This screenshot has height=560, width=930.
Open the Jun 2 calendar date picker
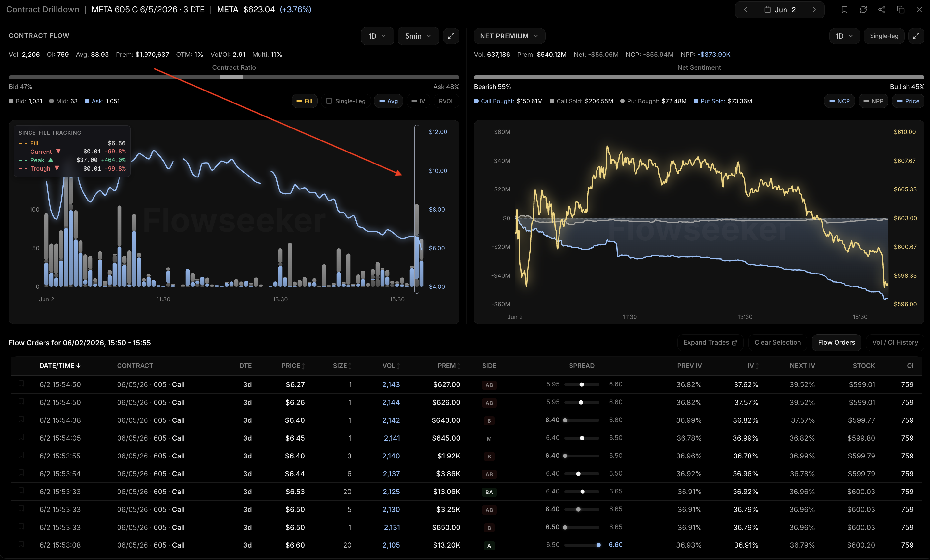pos(780,10)
